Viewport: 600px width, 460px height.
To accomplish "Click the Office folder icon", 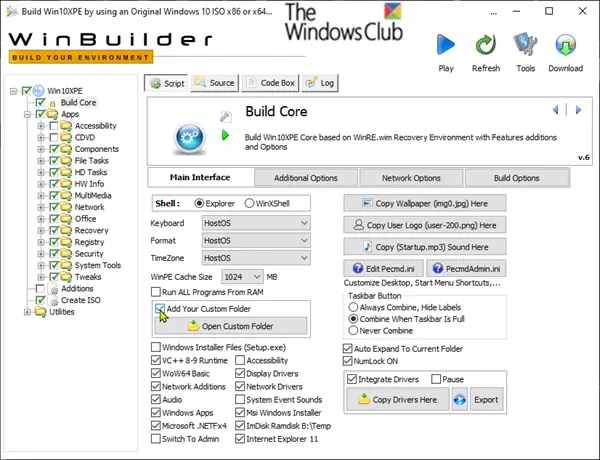I will pyautogui.click(x=66, y=219).
